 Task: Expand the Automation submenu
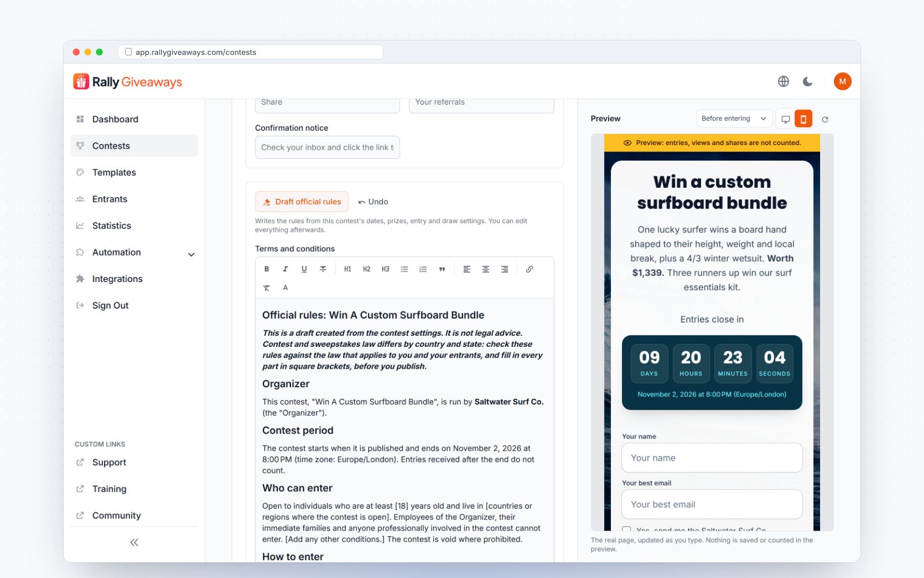coord(191,254)
